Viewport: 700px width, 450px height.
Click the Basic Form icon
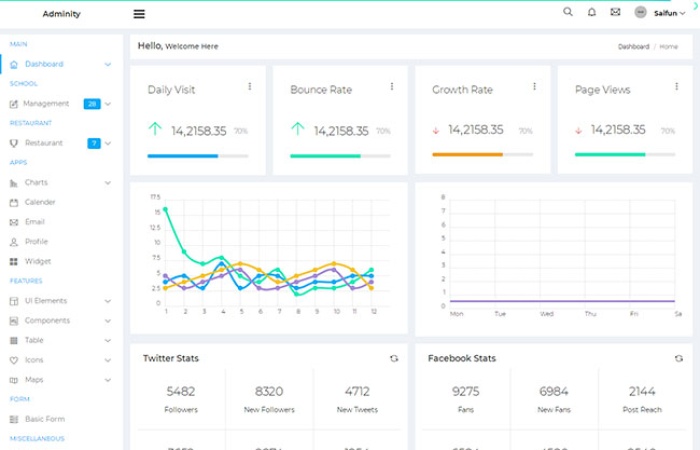click(14, 419)
